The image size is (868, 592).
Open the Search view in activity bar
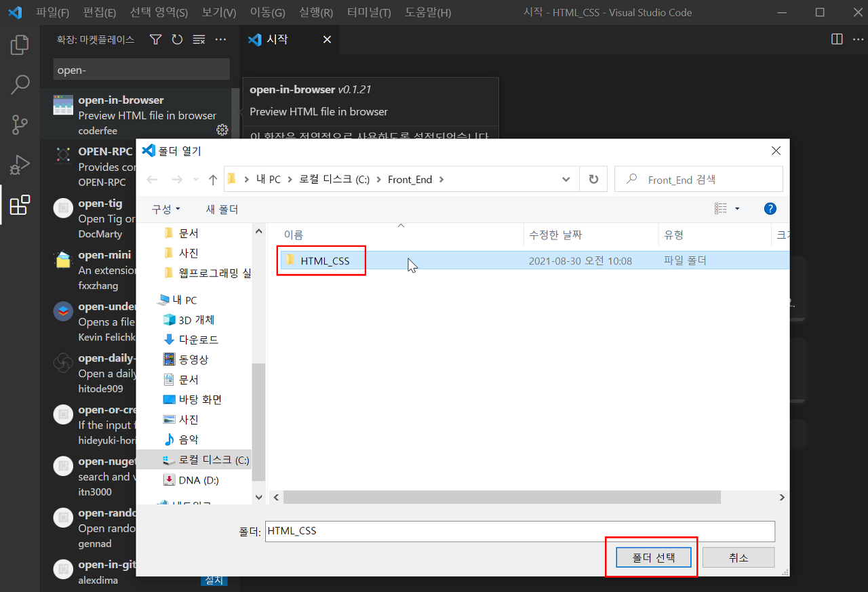(x=20, y=85)
